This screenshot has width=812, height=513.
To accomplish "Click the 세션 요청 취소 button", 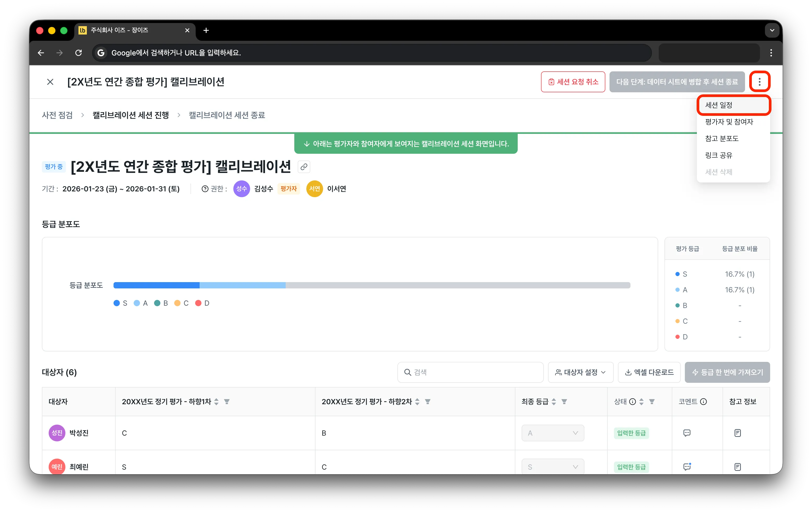I will click(x=573, y=82).
